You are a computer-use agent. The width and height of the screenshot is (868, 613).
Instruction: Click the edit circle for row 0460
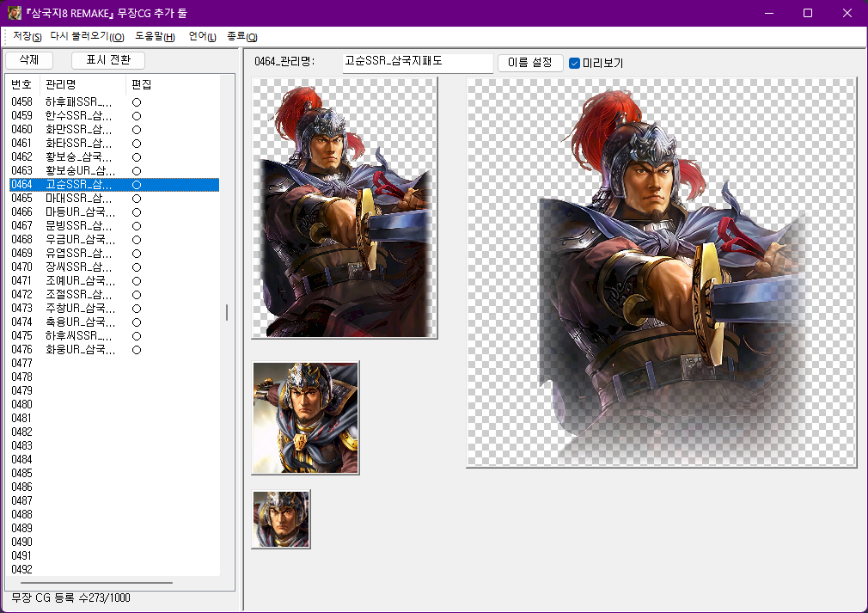pyautogui.click(x=137, y=130)
